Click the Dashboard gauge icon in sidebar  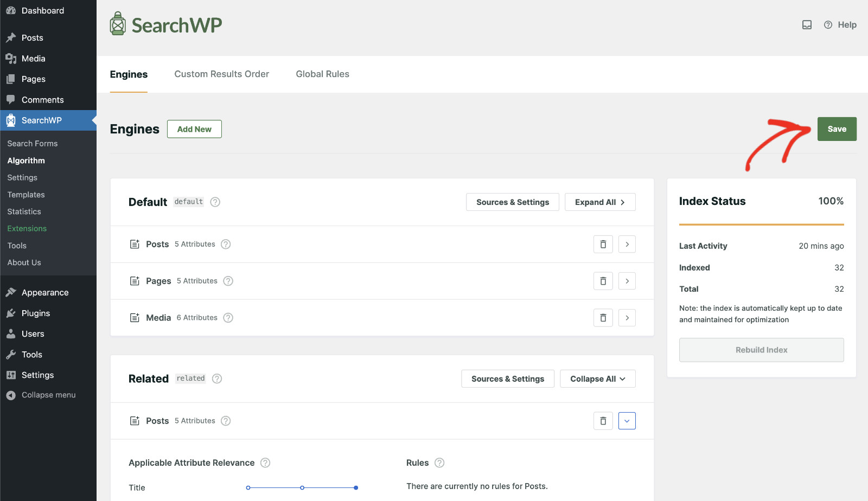(11, 10)
